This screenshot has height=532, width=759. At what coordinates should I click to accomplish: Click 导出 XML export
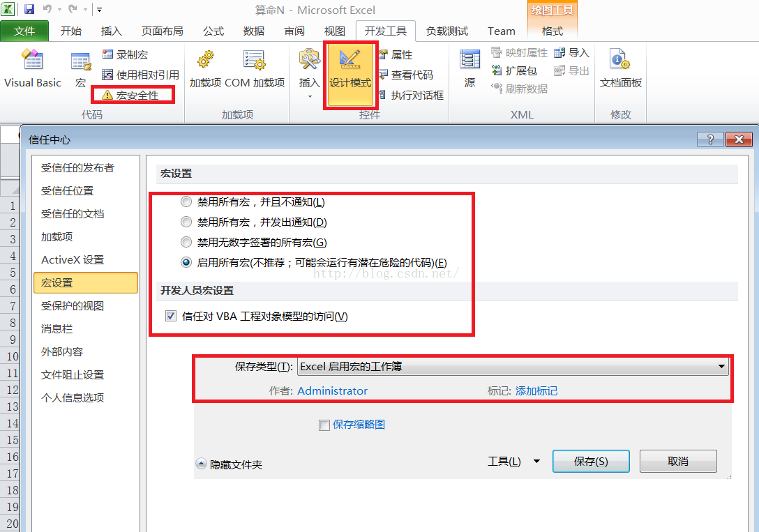point(571,70)
